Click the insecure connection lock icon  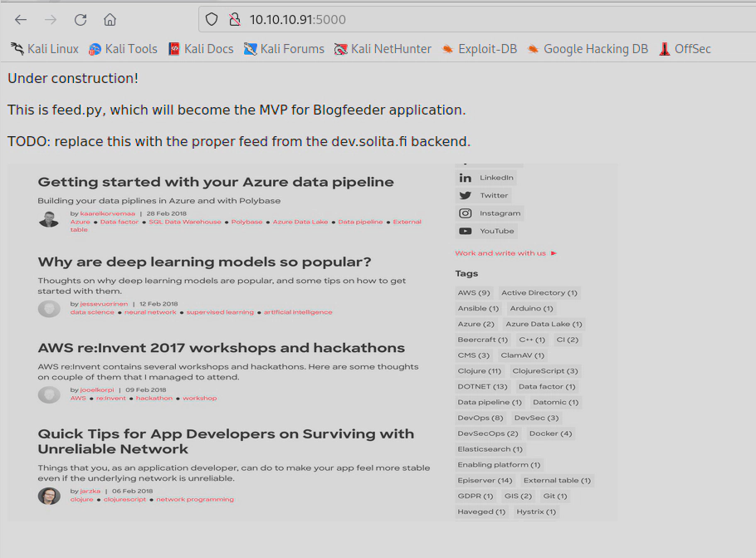pos(234,19)
